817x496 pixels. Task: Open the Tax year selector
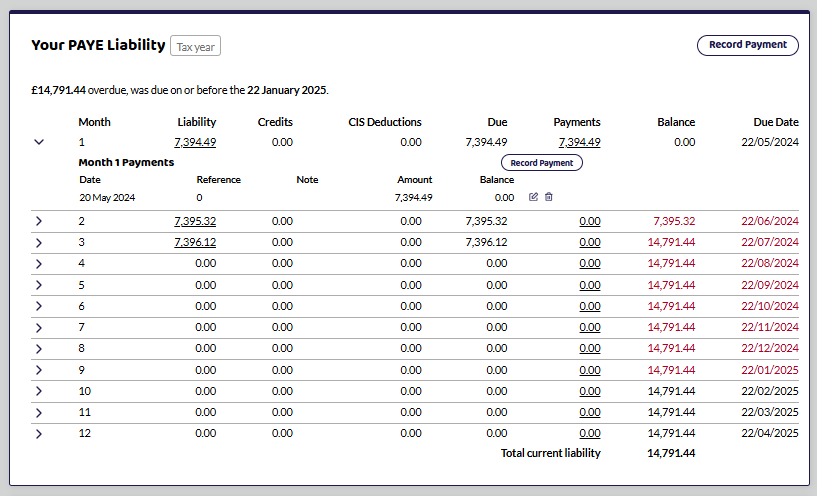click(195, 46)
